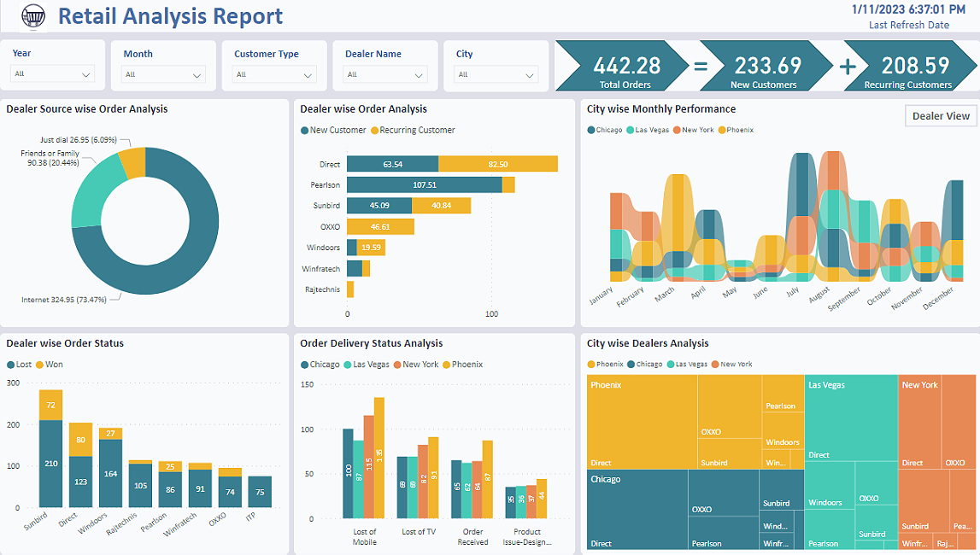Select the Pearlson new customer bar 107.51
The height and width of the screenshot is (555, 980).
click(x=424, y=184)
